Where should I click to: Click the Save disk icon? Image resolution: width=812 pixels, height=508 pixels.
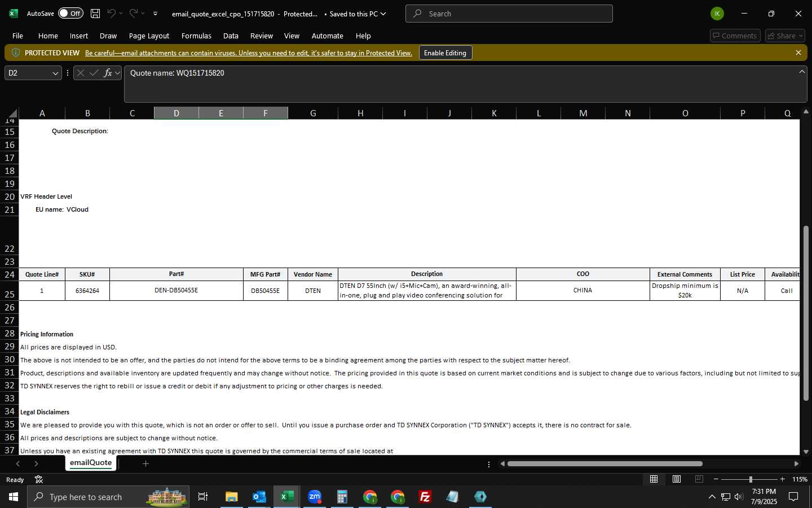pyautogui.click(x=95, y=14)
